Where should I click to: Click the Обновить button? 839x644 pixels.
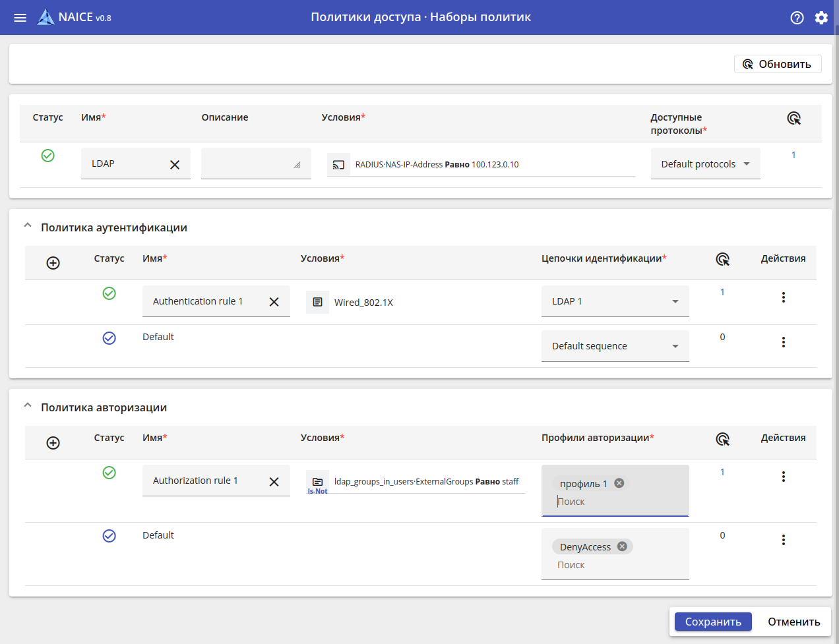(x=777, y=64)
